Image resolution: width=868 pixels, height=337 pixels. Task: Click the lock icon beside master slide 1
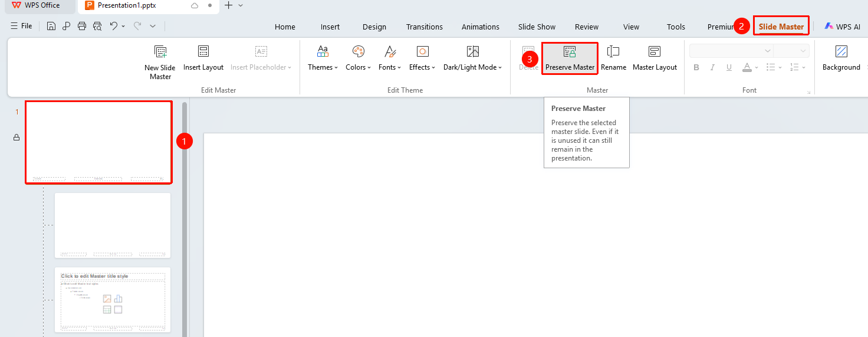click(17, 138)
